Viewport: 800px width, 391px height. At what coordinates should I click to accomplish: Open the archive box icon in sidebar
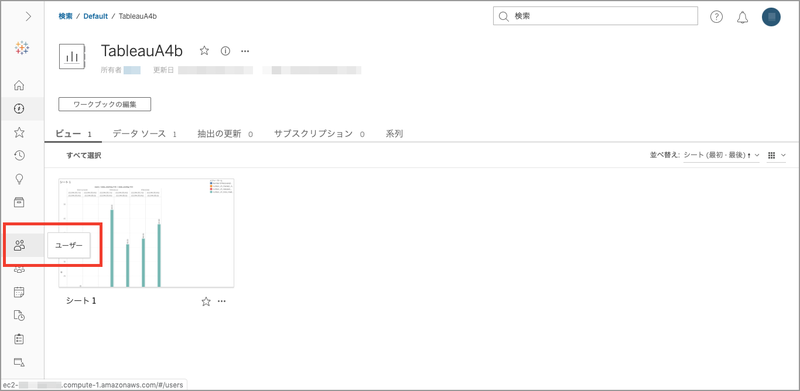(19, 202)
